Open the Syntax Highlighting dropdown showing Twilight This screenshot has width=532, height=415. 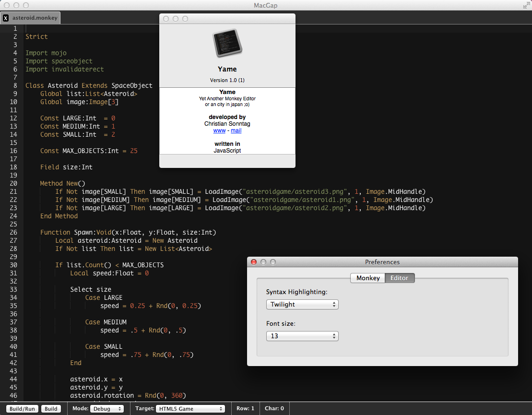(302, 304)
